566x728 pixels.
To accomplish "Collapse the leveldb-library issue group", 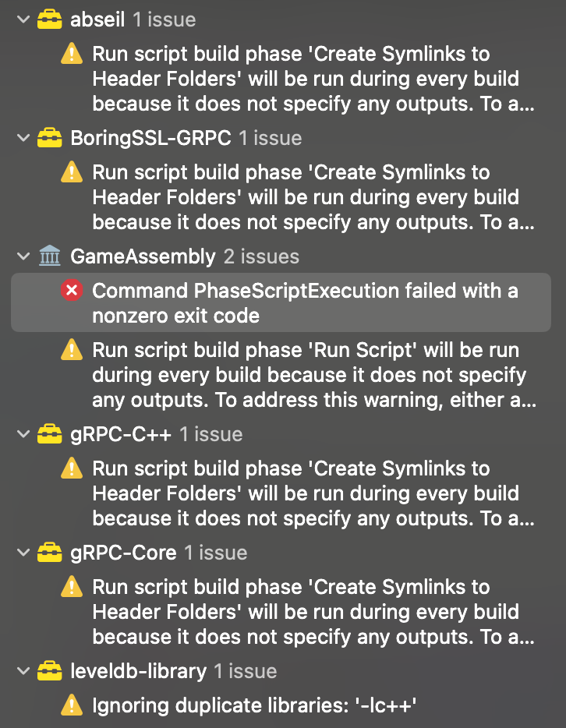I will click(x=22, y=671).
